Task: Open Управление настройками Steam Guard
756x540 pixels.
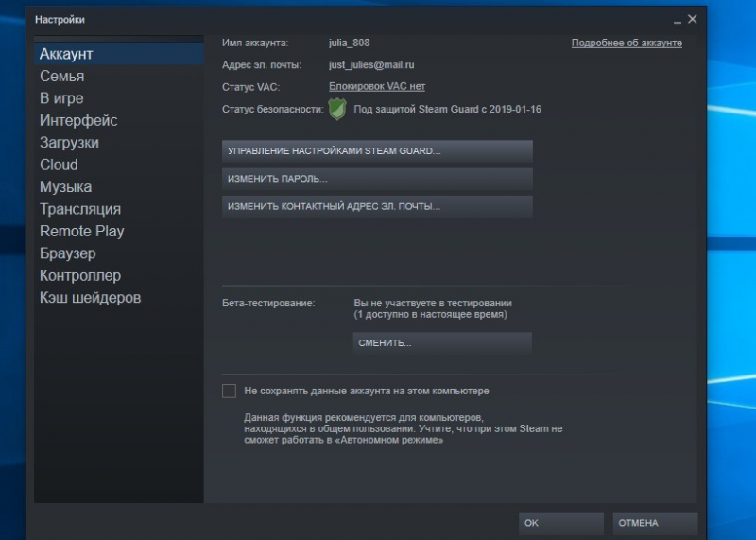Action: point(377,151)
